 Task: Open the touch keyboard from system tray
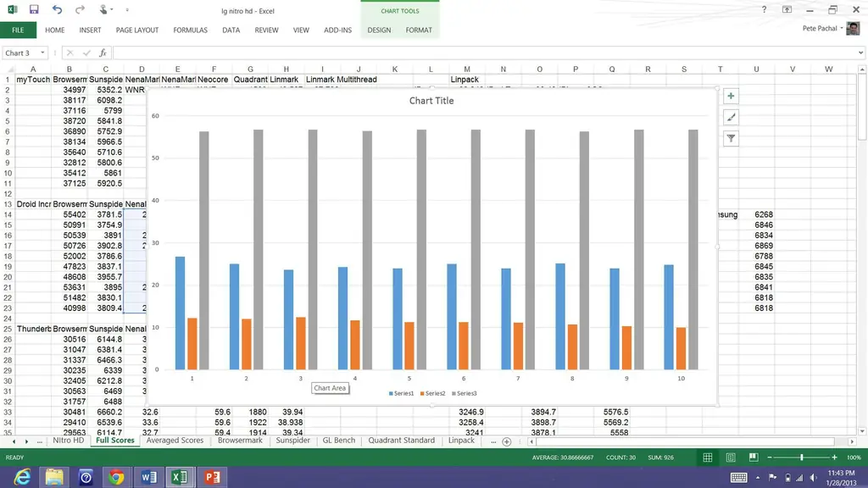(x=738, y=478)
